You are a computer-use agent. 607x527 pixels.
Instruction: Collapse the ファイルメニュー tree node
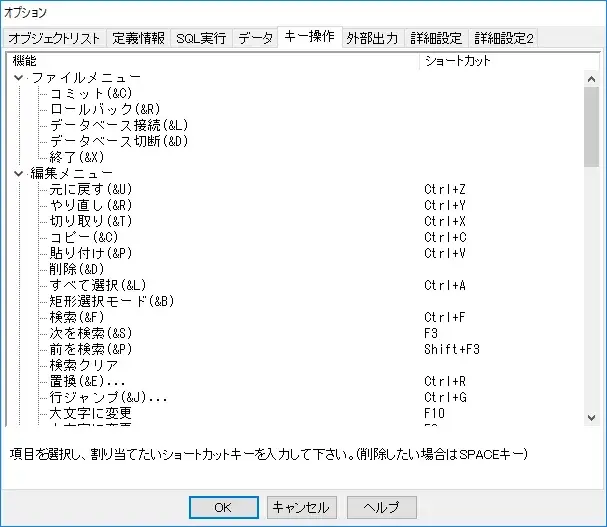(x=19, y=77)
